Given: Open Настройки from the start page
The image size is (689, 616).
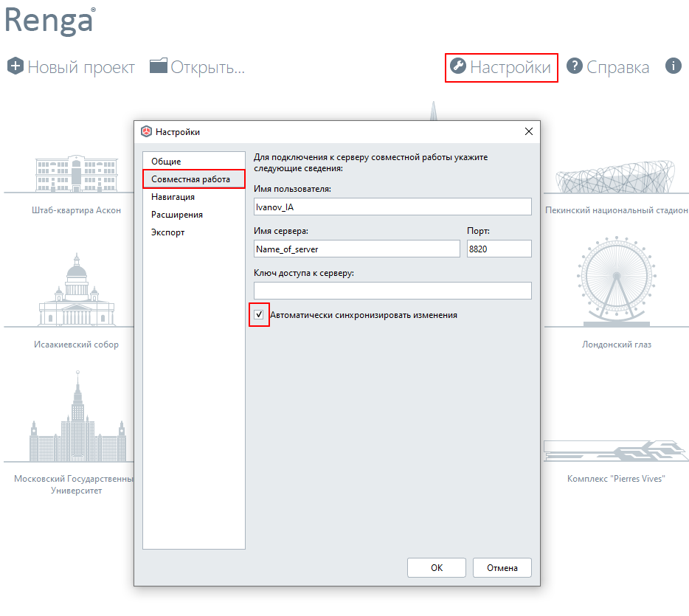Looking at the screenshot, I should tap(502, 67).
